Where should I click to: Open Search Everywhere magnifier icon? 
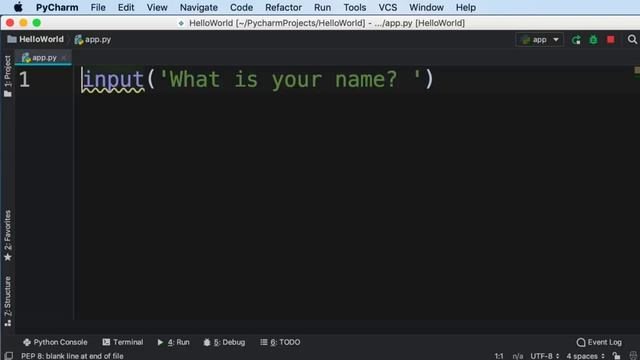(632, 40)
